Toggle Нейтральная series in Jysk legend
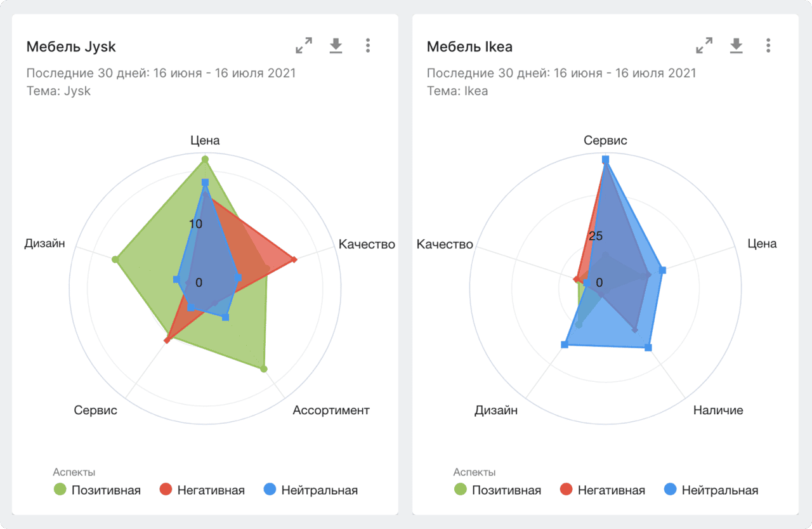This screenshot has width=812, height=529. tap(311, 490)
